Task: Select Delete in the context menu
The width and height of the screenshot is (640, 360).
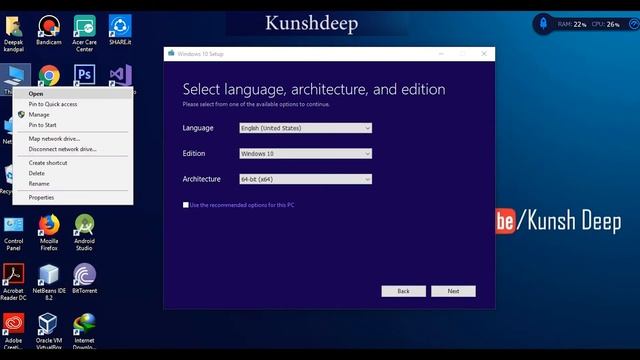Action: 73,173
